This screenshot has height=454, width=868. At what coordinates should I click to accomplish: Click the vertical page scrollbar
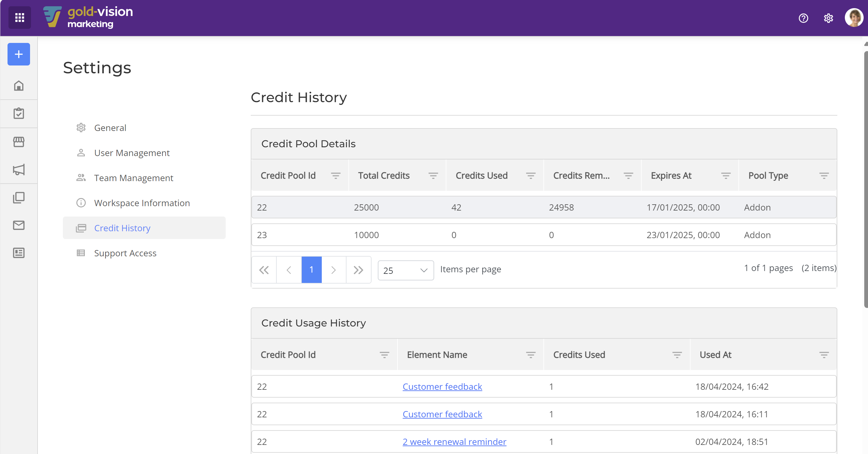coord(865,179)
